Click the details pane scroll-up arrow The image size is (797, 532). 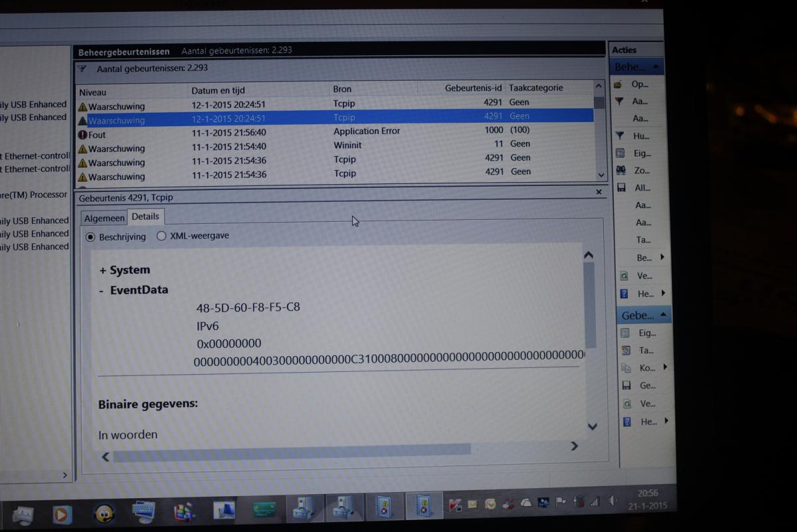588,256
